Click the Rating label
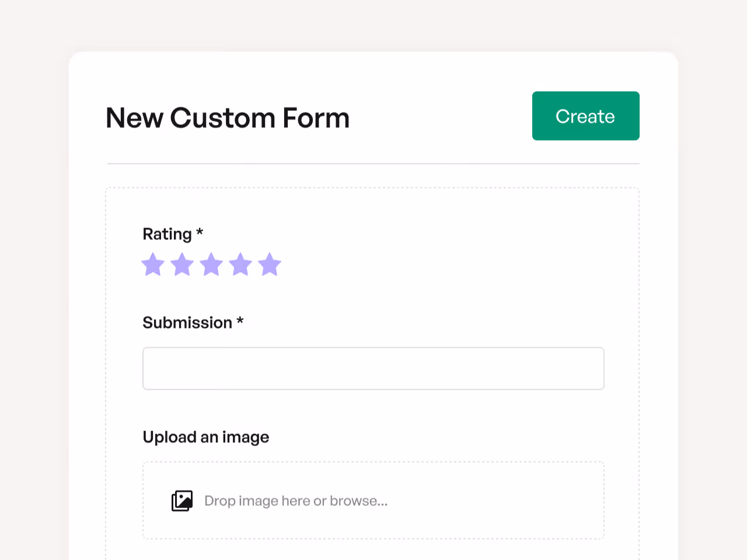This screenshot has height=560, width=747. pyautogui.click(x=167, y=233)
